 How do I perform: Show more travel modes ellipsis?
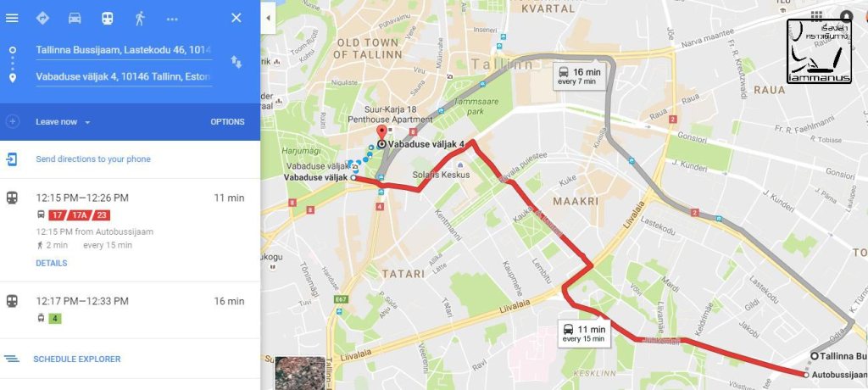[172, 19]
